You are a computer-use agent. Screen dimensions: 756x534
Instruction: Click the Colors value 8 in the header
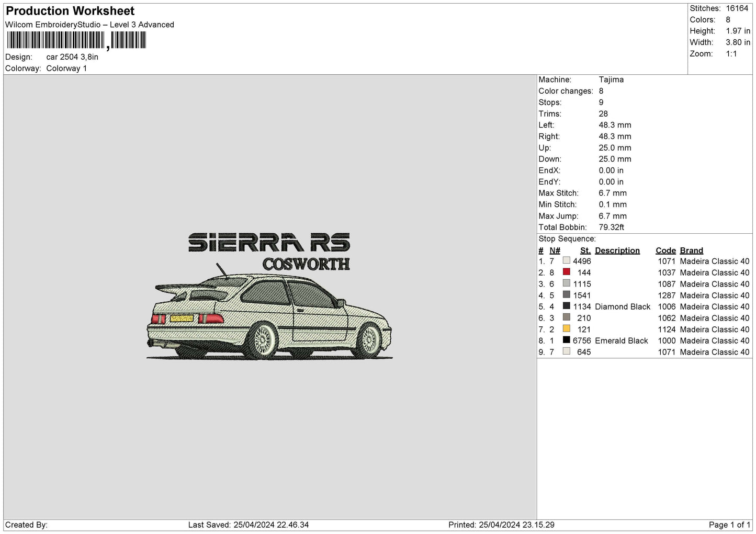pyautogui.click(x=728, y=20)
